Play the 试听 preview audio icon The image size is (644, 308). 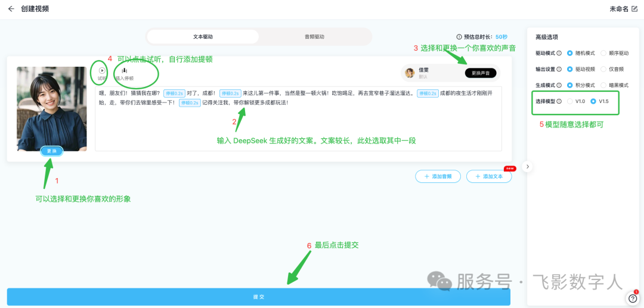click(x=102, y=70)
